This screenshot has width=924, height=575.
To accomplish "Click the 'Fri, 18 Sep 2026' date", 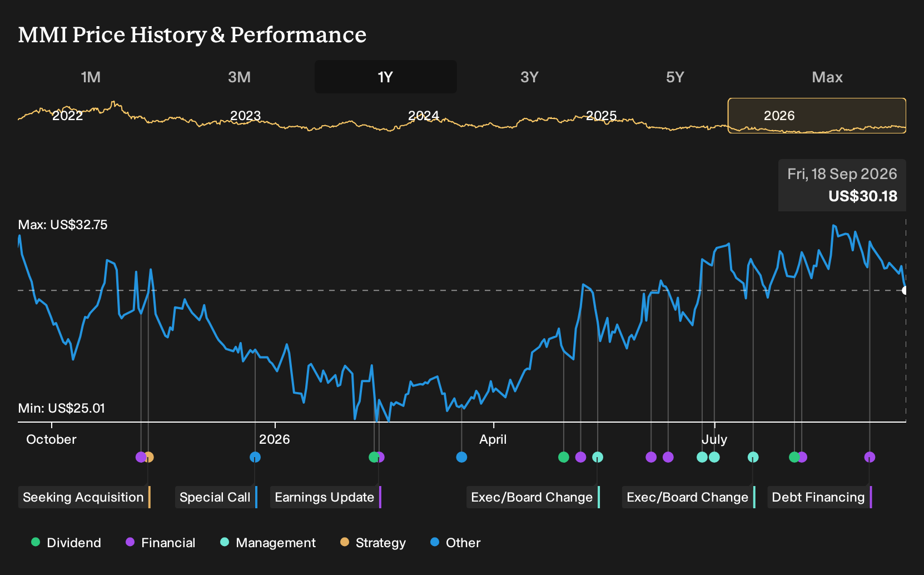I will (842, 174).
